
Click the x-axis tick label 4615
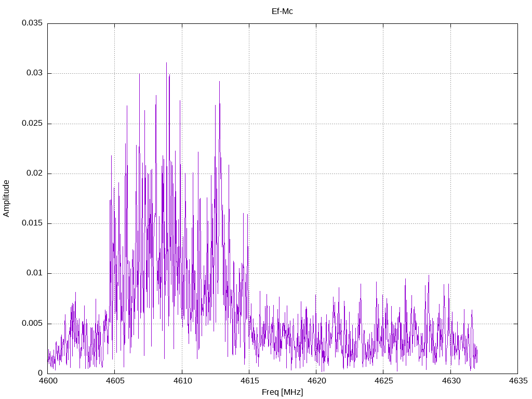point(249,381)
